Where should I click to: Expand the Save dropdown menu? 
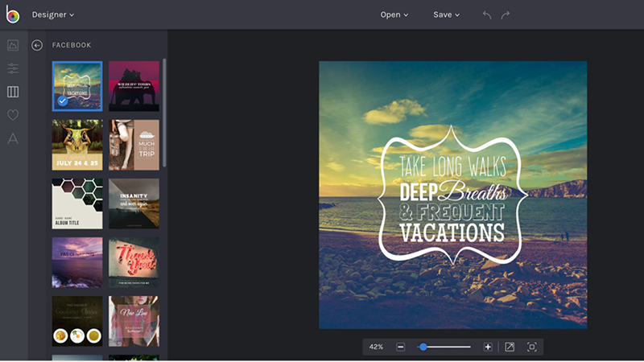point(446,14)
